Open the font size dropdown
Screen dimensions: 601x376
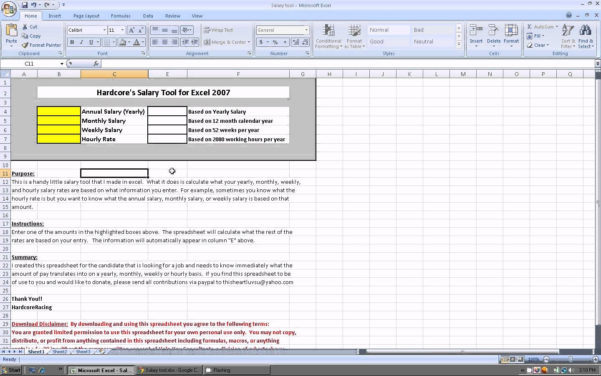[122, 30]
